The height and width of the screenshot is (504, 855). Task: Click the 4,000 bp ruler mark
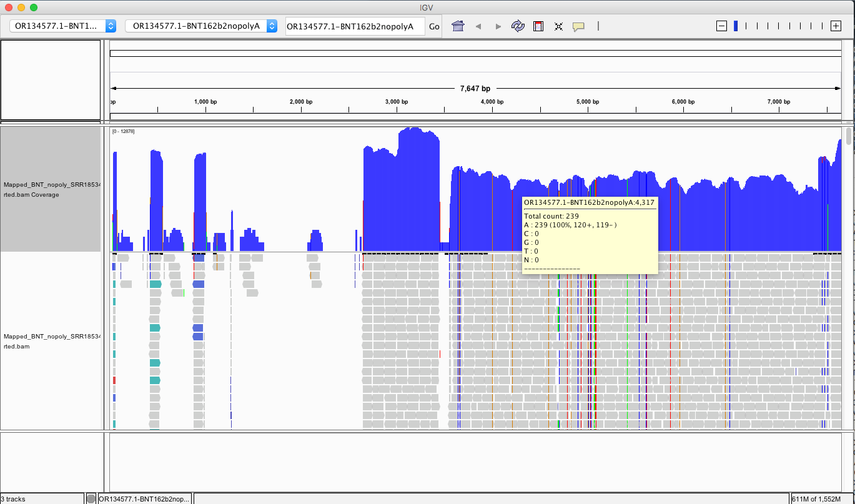[492, 102]
